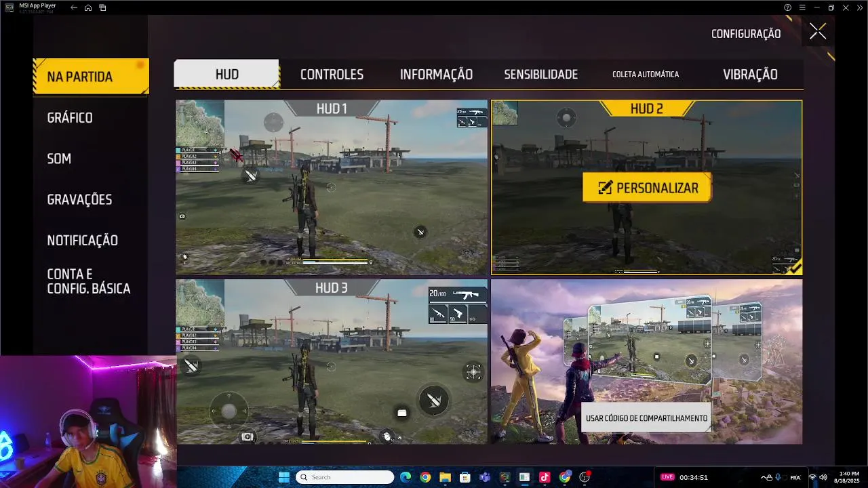
Task: Open the Gravações settings section
Action: 79,199
